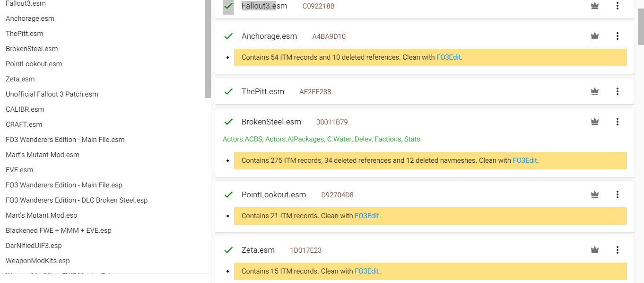This screenshot has width=644, height=283.
Task: Click the CRC value 30011B79
Action: [332, 122]
